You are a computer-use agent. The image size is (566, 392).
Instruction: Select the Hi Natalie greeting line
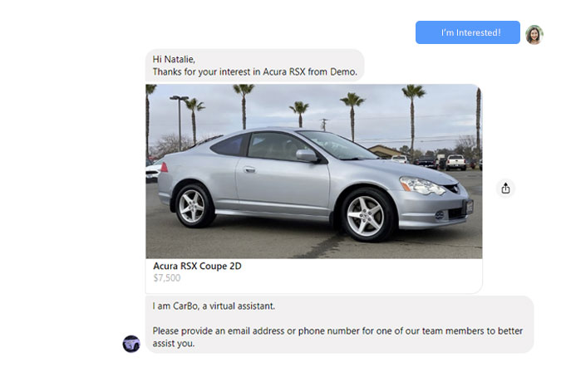tap(174, 59)
